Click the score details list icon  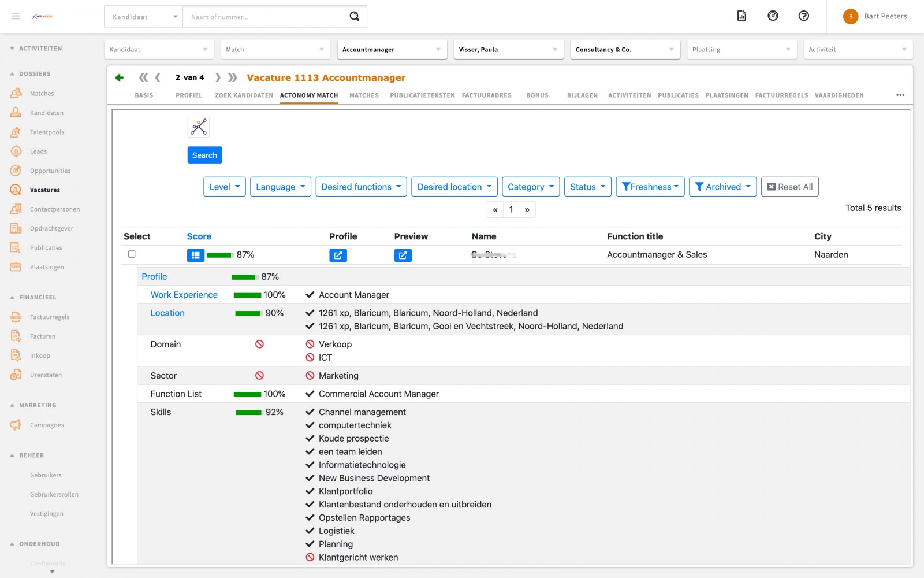tap(195, 255)
